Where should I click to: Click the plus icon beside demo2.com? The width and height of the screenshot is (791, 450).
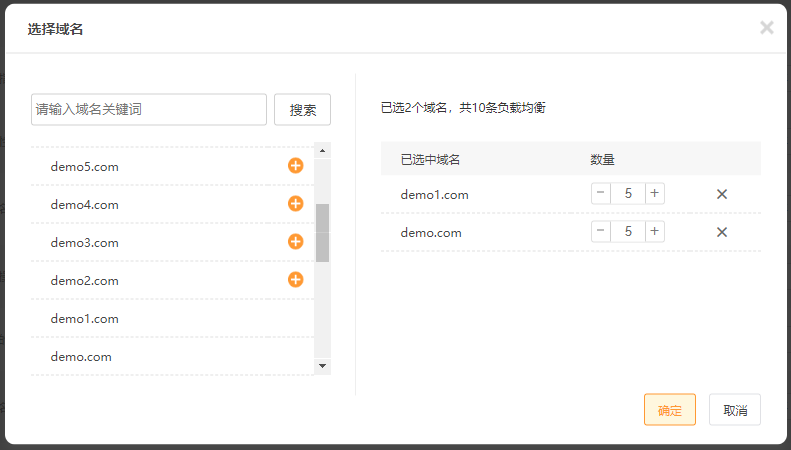[x=295, y=280]
